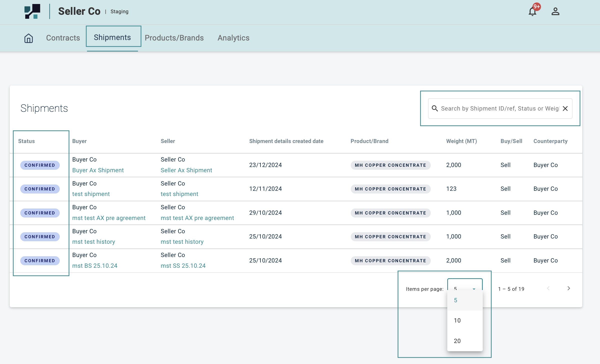Open mst test history seller link
This screenshot has height=364, width=600.
182,242
